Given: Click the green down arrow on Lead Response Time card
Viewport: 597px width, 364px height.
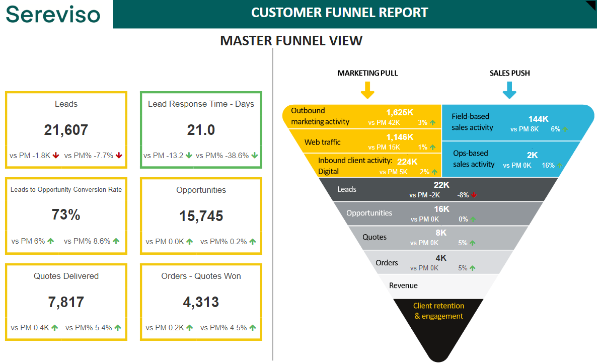Looking at the screenshot, I should tap(188, 156).
